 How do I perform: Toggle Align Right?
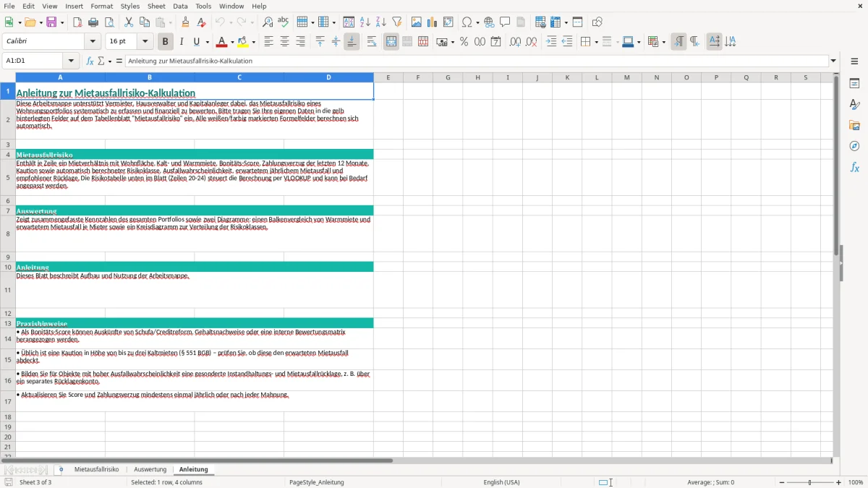point(300,42)
